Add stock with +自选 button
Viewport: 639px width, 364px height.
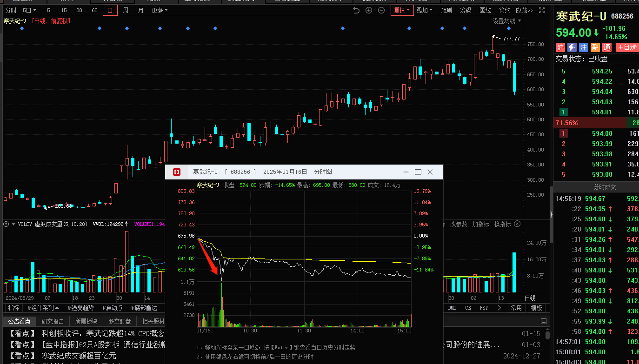(627, 47)
